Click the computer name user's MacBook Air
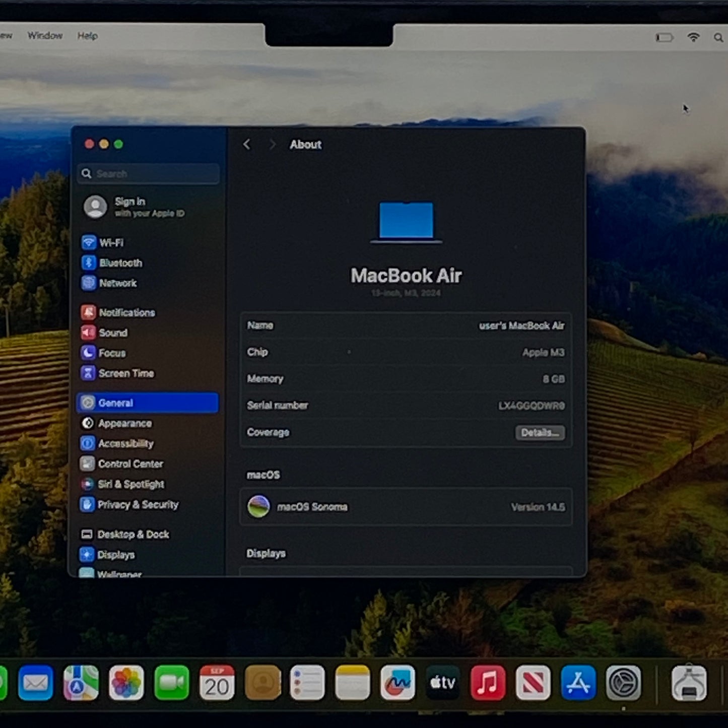This screenshot has width=728, height=728. 521,326
